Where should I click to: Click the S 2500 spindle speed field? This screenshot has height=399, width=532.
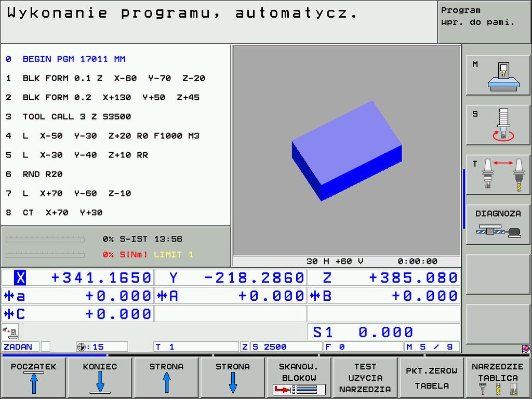(286, 347)
